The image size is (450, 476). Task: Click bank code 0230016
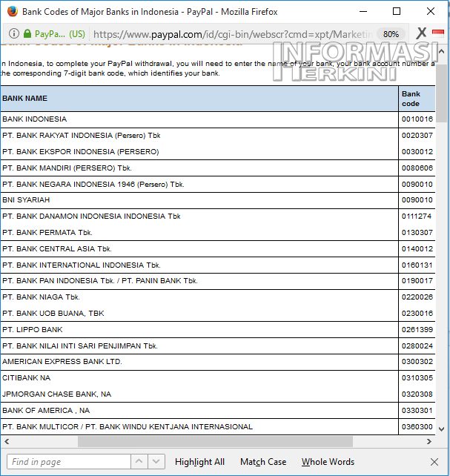pyautogui.click(x=417, y=314)
